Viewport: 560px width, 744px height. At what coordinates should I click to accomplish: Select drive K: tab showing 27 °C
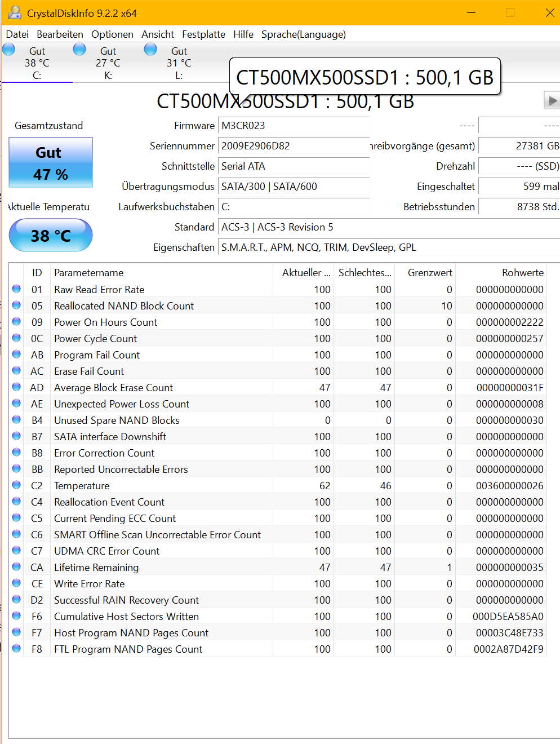click(108, 63)
